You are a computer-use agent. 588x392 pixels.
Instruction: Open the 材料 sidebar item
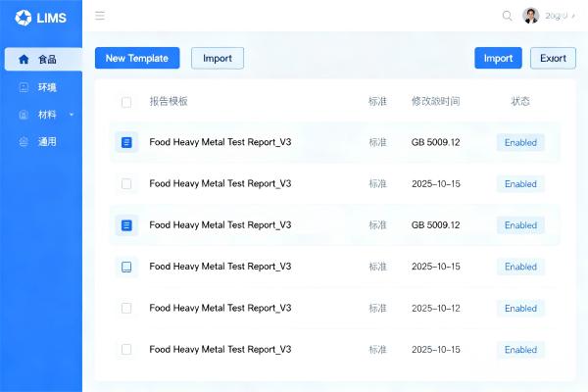tap(43, 115)
